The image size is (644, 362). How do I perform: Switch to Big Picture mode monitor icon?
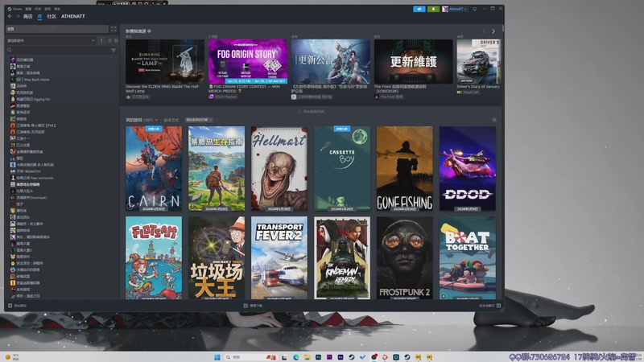coord(474,9)
